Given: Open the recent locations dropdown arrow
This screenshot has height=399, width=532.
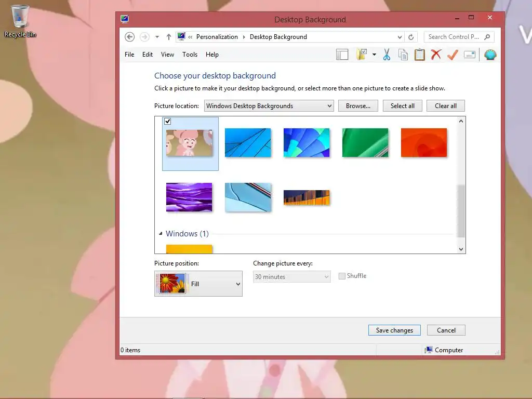Looking at the screenshot, I should pos(157,37).
